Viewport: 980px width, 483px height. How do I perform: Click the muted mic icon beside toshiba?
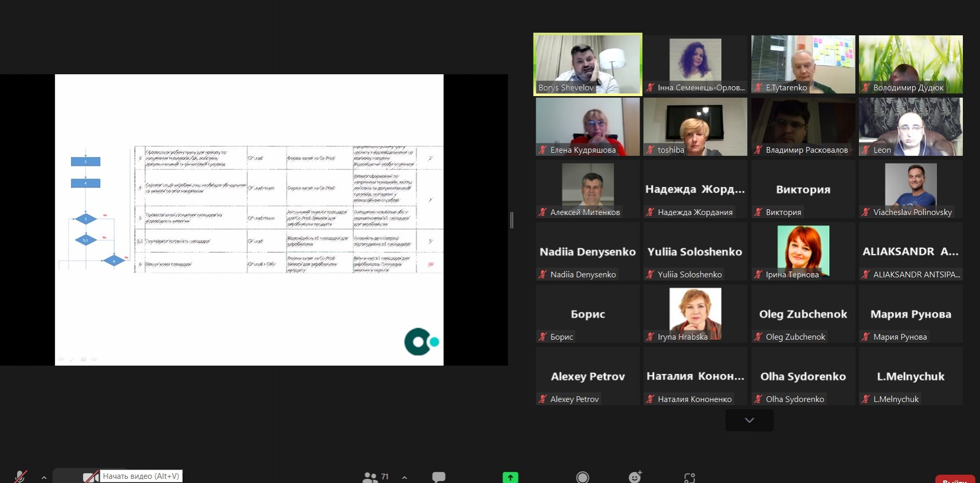650,150
